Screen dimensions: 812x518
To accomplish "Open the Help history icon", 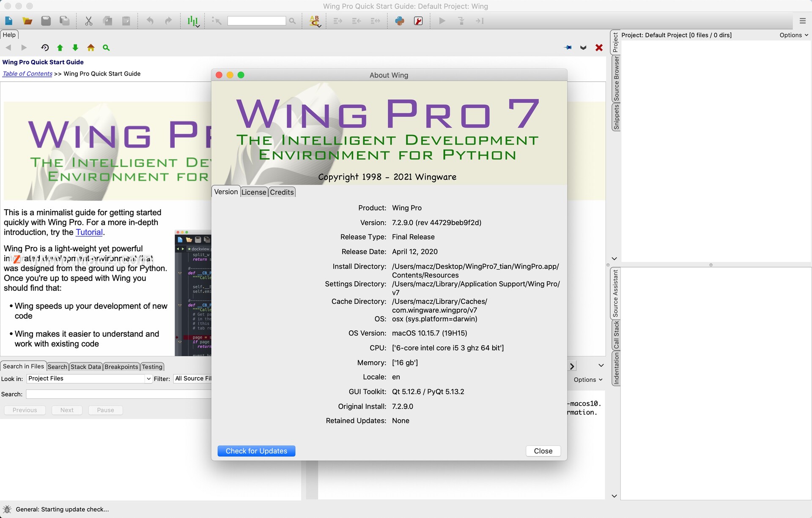I will coord(45,48).
